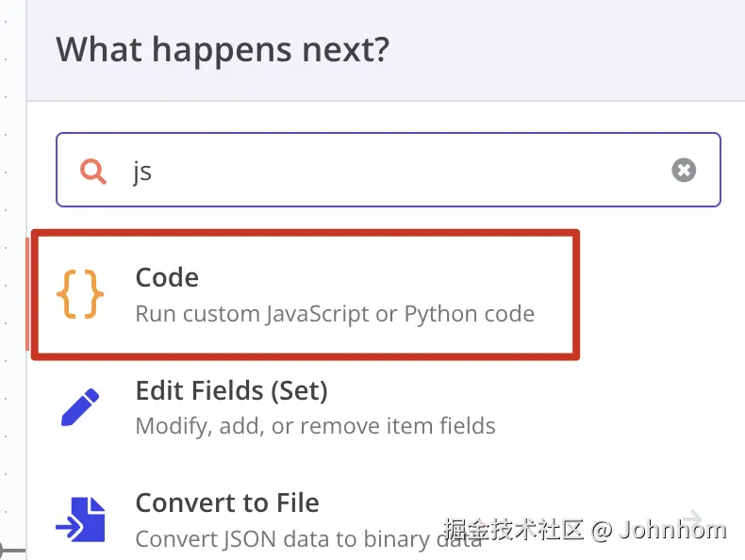Viewport: 745px width, 560px height.
Task: Click the curly braces Code icon
Action: 80,294
